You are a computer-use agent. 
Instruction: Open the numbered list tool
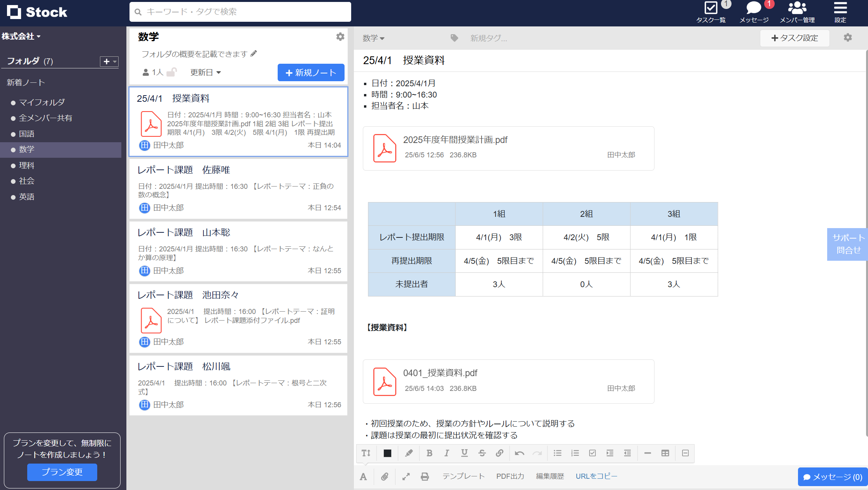tap(575, 453)
